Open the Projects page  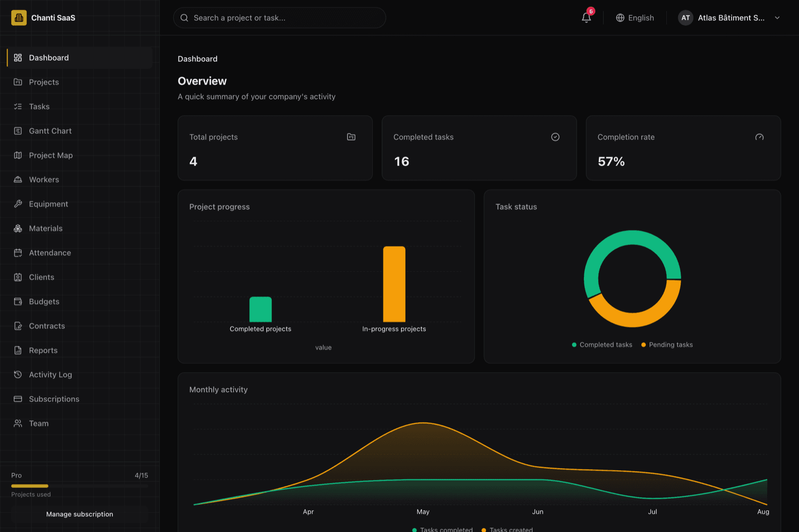tap(80, 82)
